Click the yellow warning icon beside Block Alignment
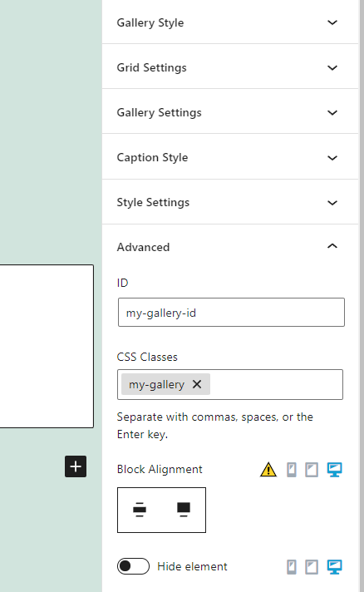This screenshot has width=364, height=592. pyautogui.click(x=268, y=470)
